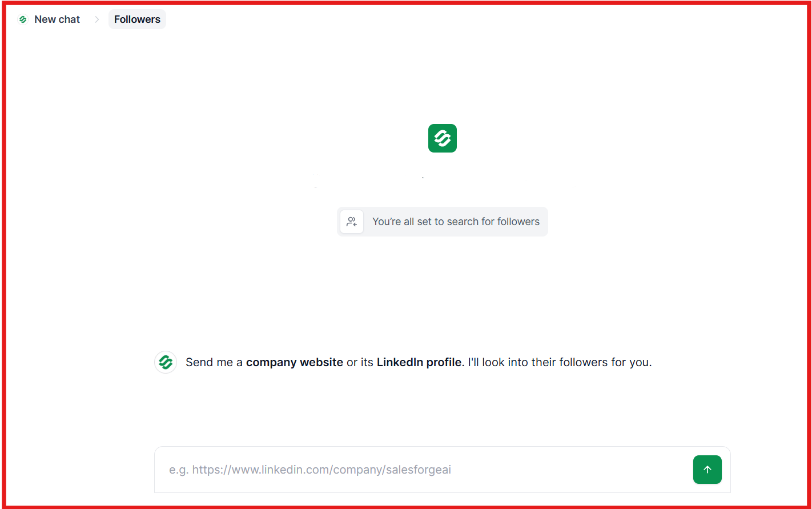Expand the breadcrumb chevron between New chat and Followers

pyautogui.click(x=97, y=19)
